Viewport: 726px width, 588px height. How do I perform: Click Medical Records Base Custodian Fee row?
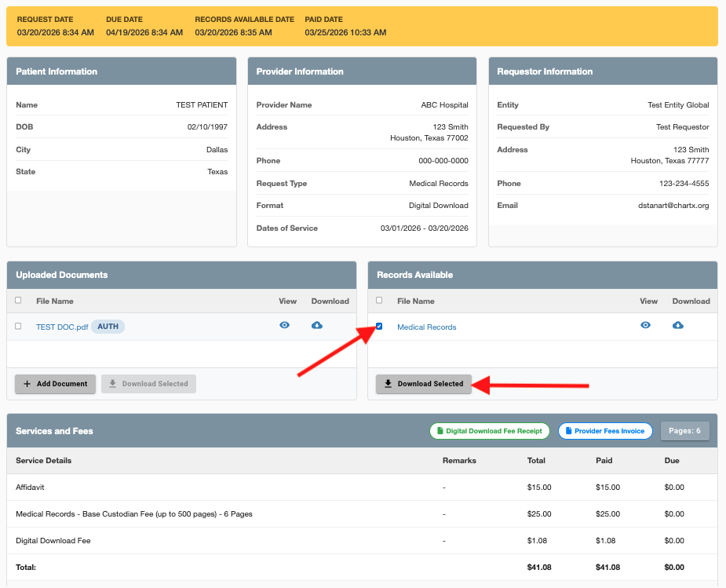(x=362, y=514)
